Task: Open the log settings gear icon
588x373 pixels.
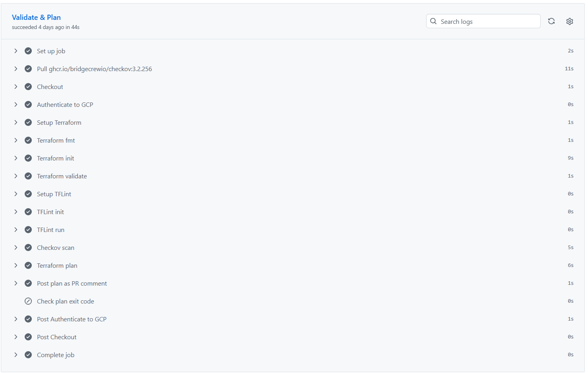Action: coord(570,21)
